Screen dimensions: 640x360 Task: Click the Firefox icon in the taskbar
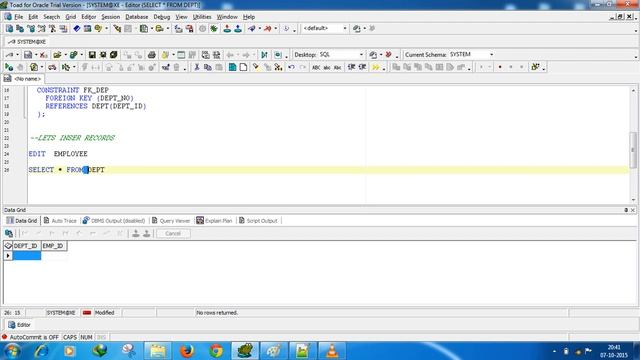187,351
